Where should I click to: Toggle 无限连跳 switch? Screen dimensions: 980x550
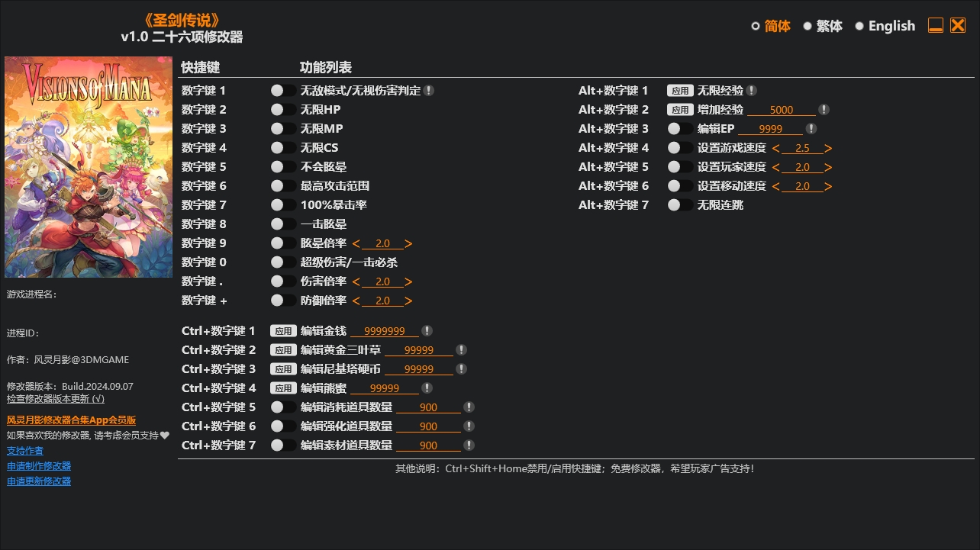680,205
